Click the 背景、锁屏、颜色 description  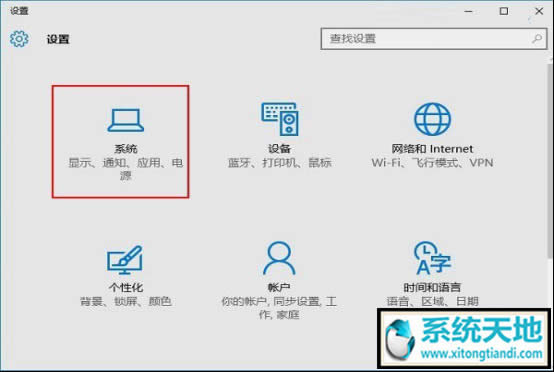(x=126, y=301)
